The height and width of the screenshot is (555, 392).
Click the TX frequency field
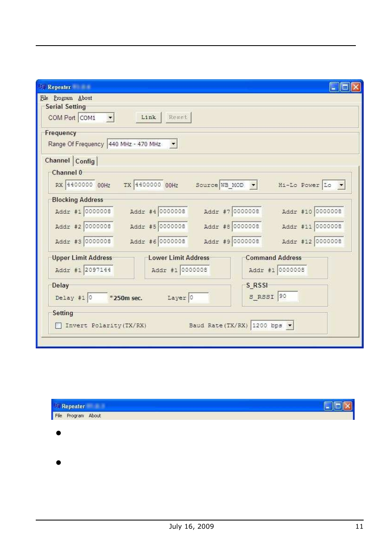[x=148, y=185]
